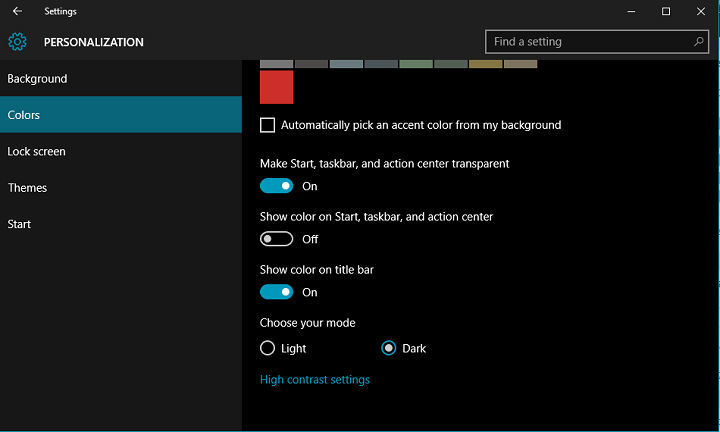Minimize the Settings window
This screenshot has width=720, height=432.
632,12
